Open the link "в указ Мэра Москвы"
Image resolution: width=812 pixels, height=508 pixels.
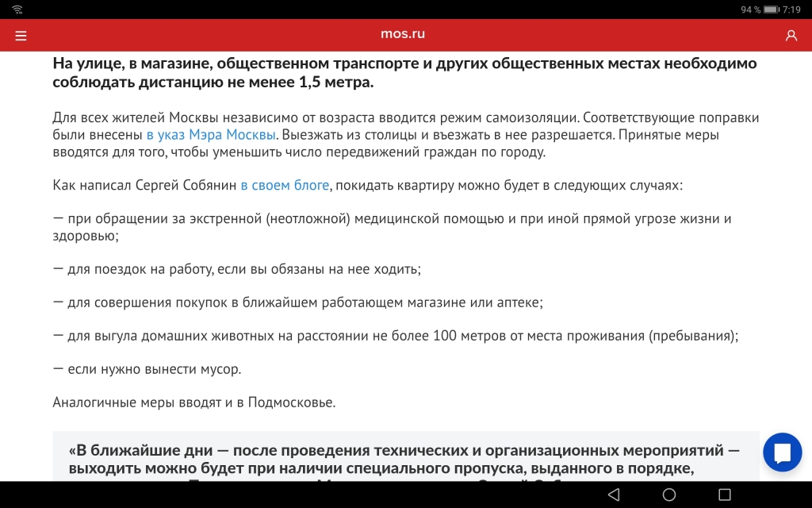tap(210, 134)
